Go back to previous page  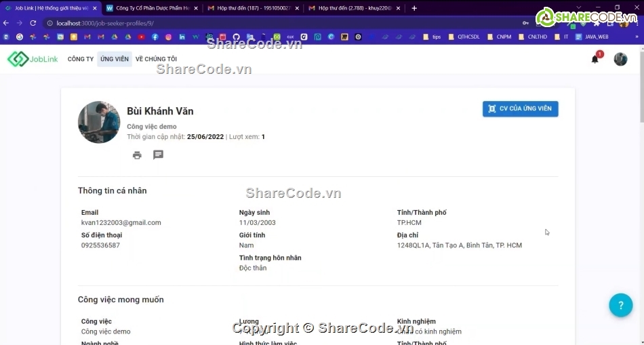point(6,24)
